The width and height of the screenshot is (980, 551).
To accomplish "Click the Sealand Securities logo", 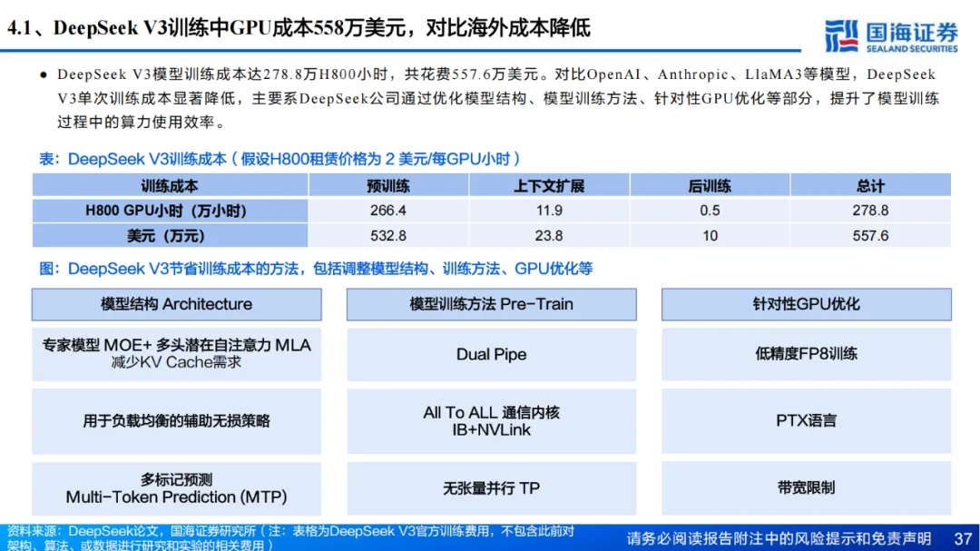I will (891, 36).
